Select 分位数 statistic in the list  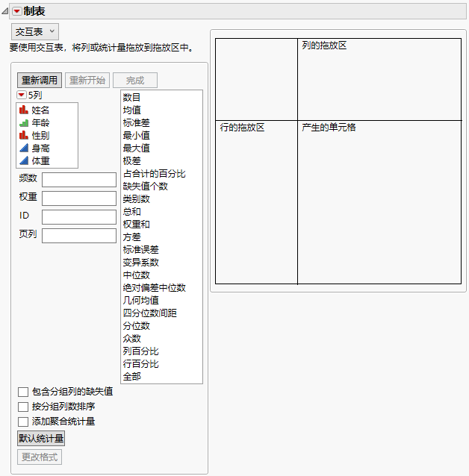[136, 326]
